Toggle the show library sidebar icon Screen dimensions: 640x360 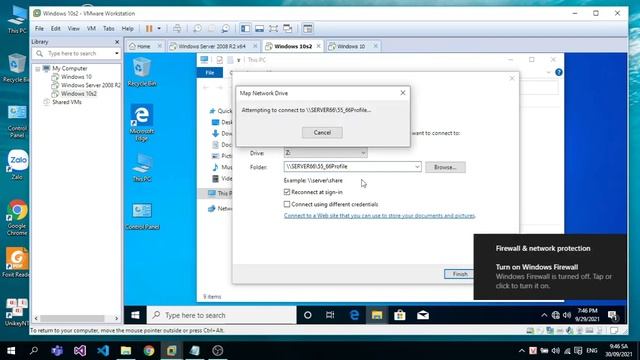pos(245,29)
